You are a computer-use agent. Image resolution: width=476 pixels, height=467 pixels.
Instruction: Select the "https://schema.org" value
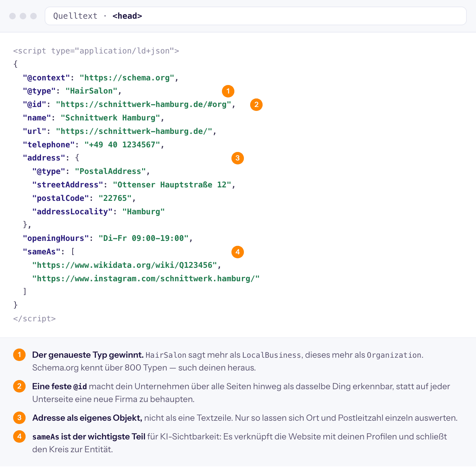tap(127, 78)
